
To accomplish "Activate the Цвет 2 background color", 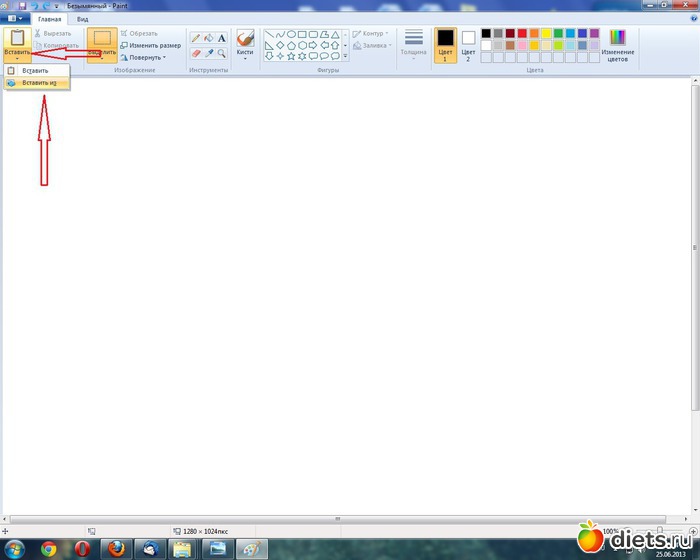I will point(468,44).
